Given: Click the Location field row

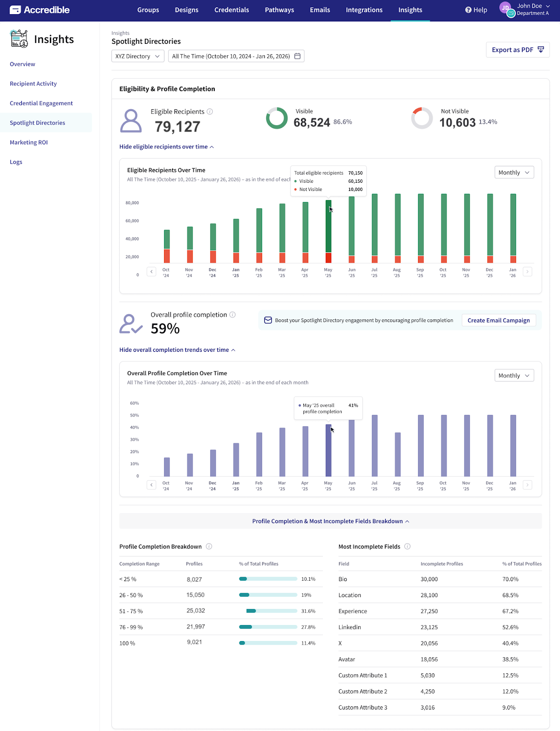Looking at the screenshot, I should click(x=440, y=595).
